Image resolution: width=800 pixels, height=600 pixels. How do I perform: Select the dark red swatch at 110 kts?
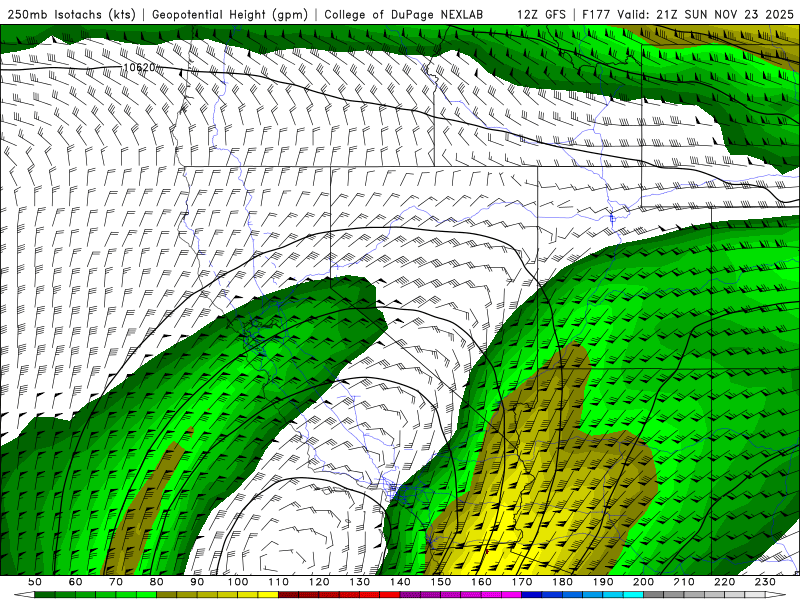288,595
